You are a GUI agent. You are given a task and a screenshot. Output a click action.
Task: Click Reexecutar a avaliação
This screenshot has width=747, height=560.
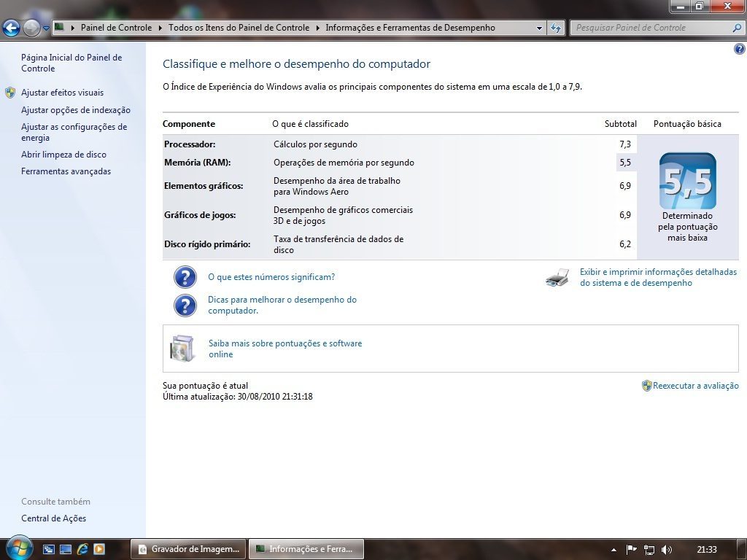(x=695, y=386)
